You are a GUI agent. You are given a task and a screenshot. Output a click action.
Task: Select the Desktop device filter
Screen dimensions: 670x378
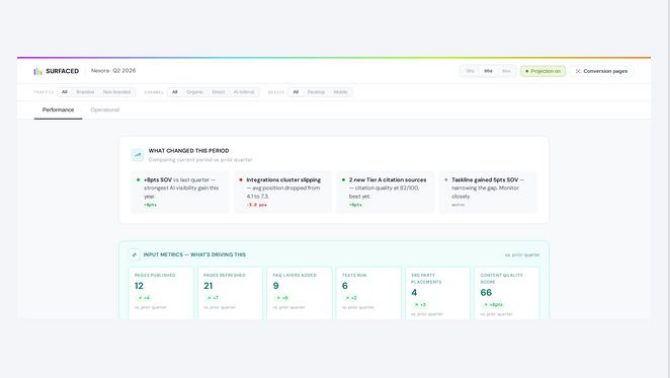pyautogui.click(x=316, y=92)
